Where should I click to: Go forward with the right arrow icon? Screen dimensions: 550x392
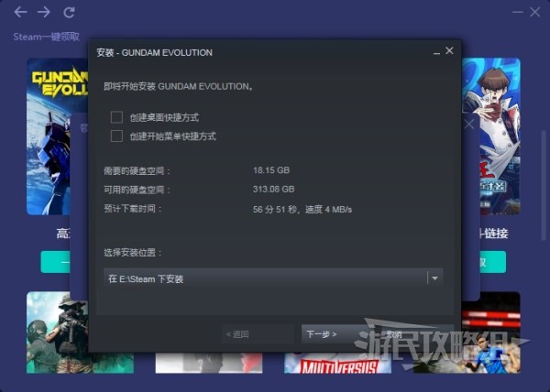coord(44,12)
